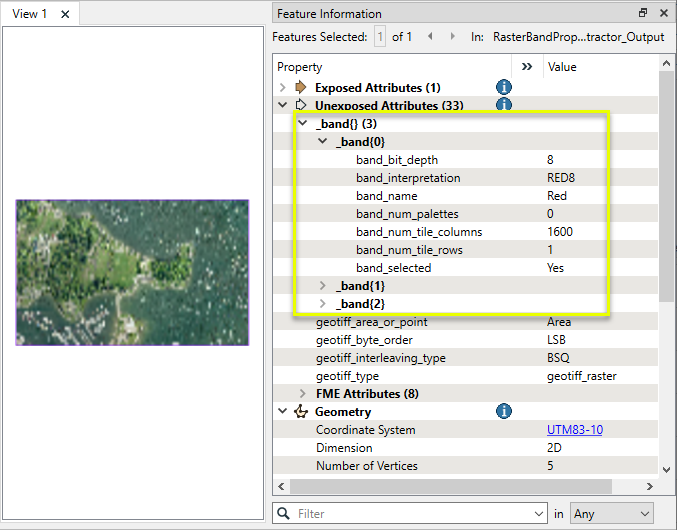Click the filter magnifying glass icon
Screen dimensions: 677x530
pos(284,514)
